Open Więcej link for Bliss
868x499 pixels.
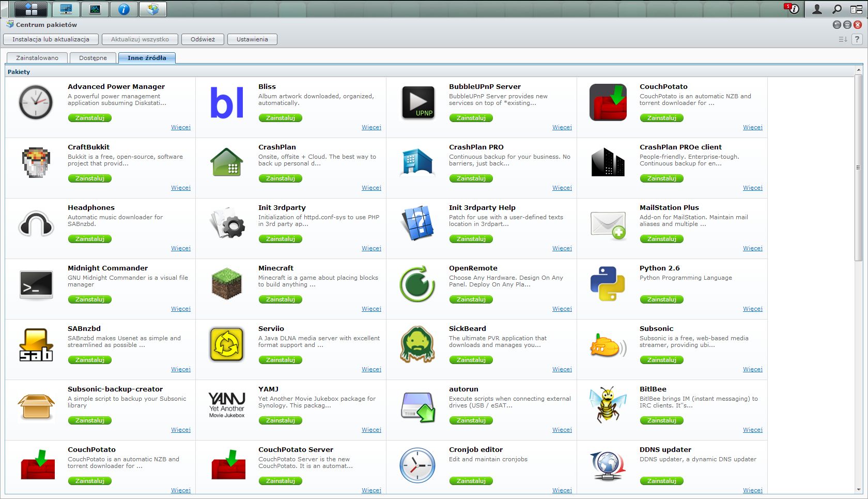(x=371, y=127)
